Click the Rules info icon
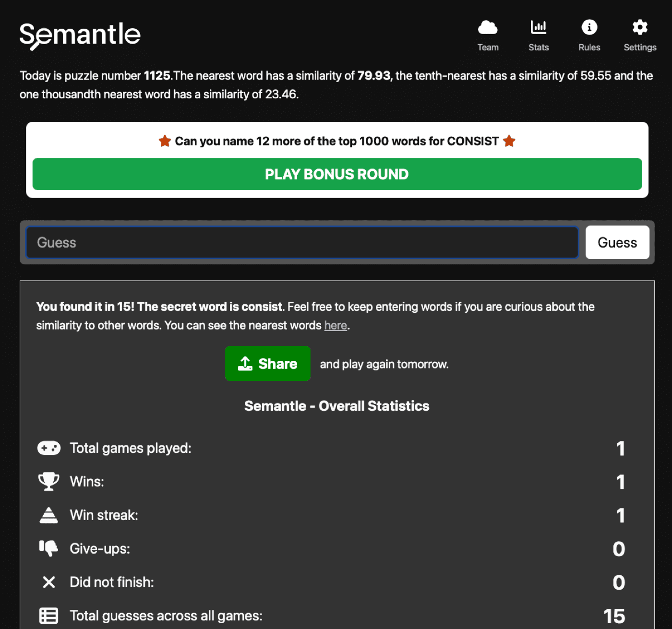 (589, 27)
